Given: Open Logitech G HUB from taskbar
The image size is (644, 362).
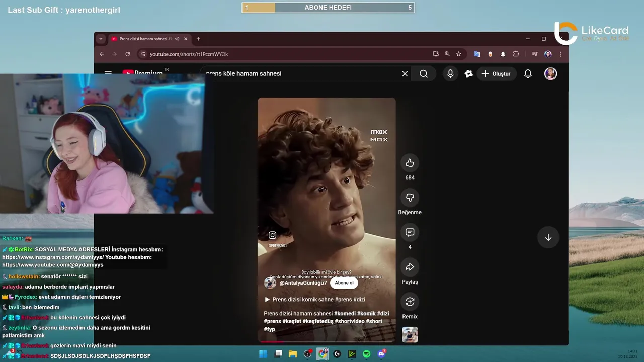Looking at the screenshot, I should 337,354.
